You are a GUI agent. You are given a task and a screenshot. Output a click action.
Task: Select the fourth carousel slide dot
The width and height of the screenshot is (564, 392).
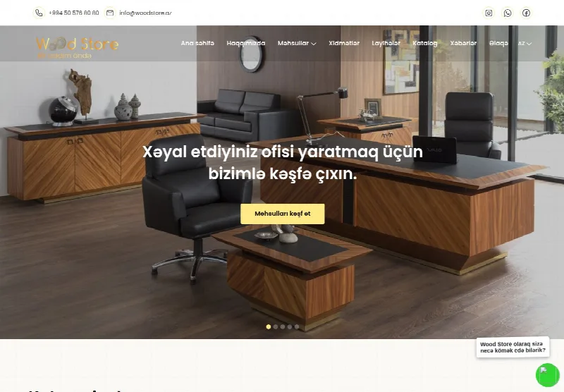point(290,326)
